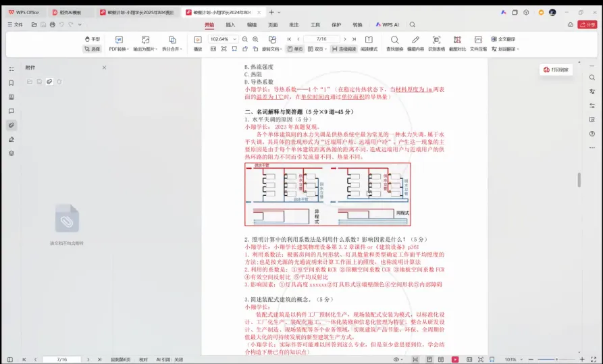603x364 pixels.
Task: Open eye-protection mode dropdown in status bar
Action: (398, 359)
